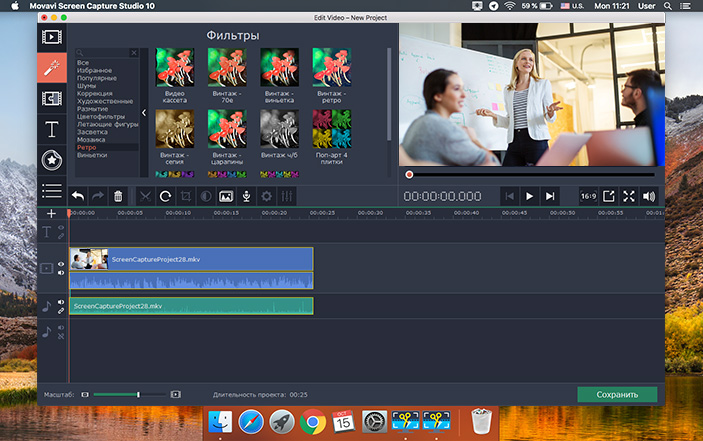Toggle link icon on linked audio track

[x=61, y=310]
